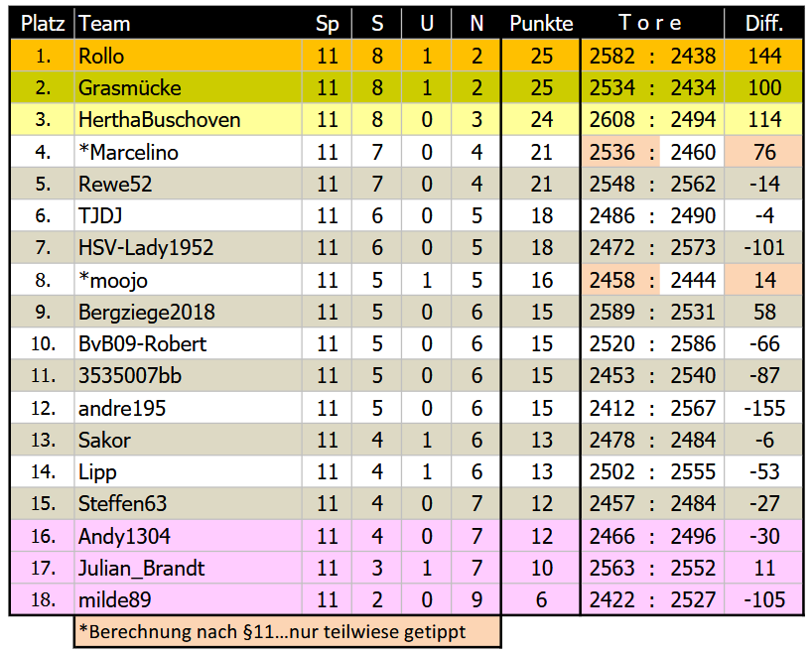Open the HerthaBuschoven team entry
The height and width of the screenshot is (653, 812).
(159, 120)
